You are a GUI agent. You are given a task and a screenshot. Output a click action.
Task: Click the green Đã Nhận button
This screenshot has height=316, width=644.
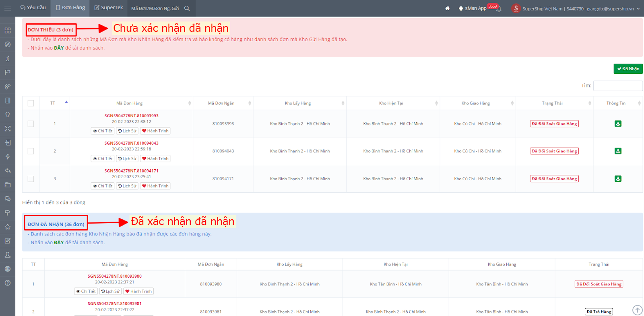click(x=628, y=69)
